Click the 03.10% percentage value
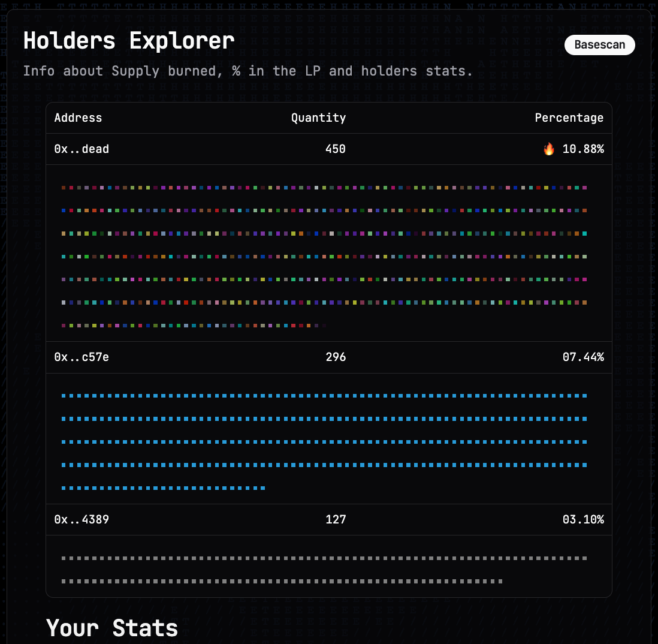This screenshot has width=658, height=644. click(x=582, y=519)
